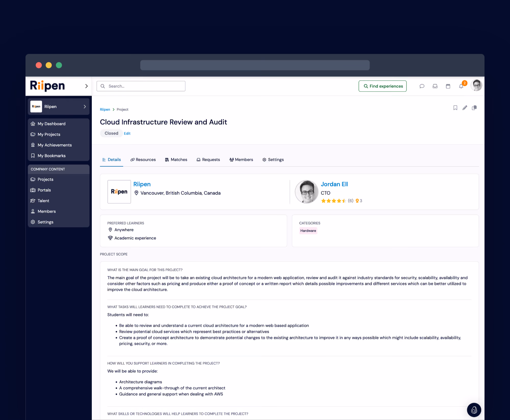Bookmark this project with bookmark icon
510x420 pixels.
[x=455, y=108]
